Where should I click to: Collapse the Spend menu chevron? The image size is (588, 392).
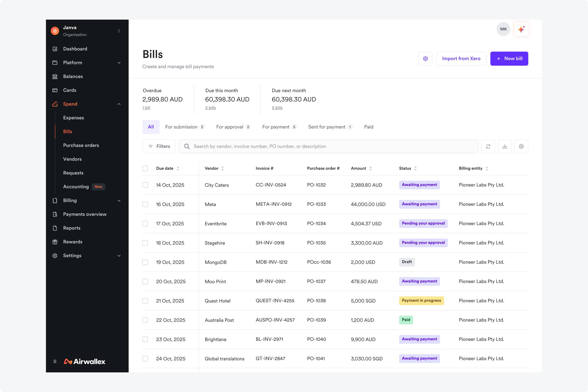[119, 104]
